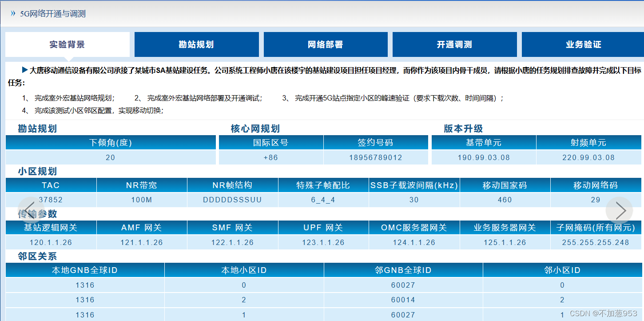Click the 本地小区ID header
The width and height of the screenshot is (644, 321).
[x=244, y=270]
